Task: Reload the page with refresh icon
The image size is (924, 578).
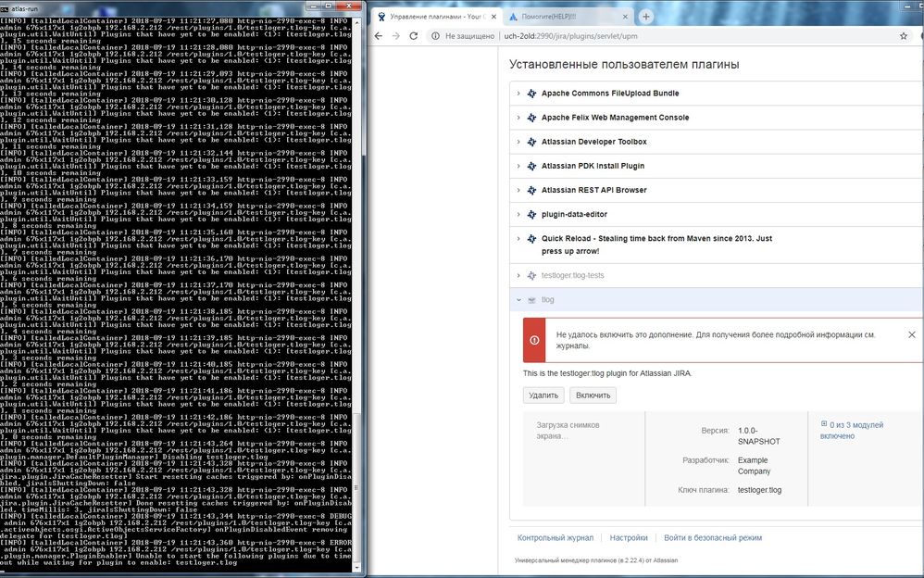Action: tap(414, 36)
